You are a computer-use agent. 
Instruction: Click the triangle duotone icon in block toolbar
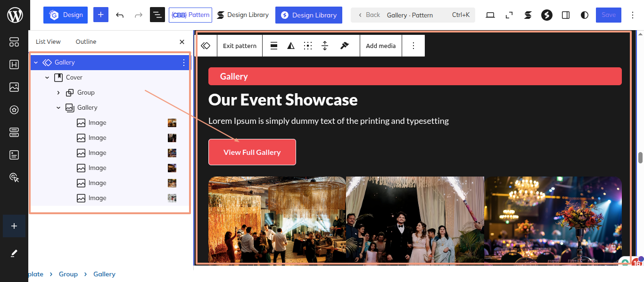(291, 46)
